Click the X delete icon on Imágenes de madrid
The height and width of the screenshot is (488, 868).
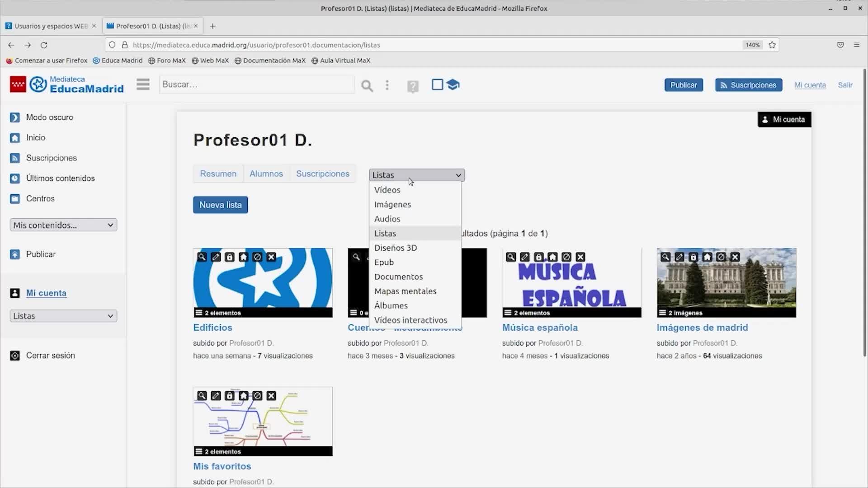click(x=735, y=257)
